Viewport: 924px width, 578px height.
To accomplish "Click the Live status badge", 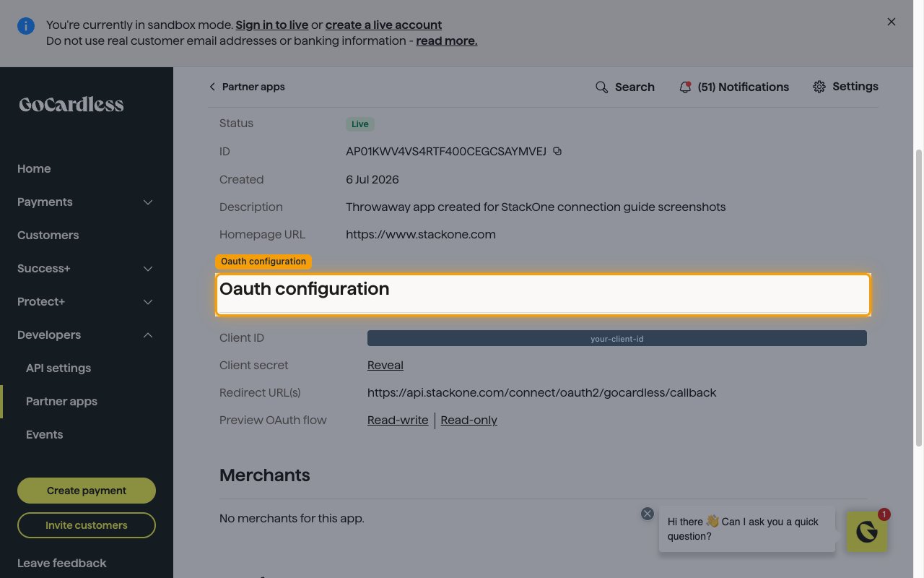I will click(x=360, y=124).
